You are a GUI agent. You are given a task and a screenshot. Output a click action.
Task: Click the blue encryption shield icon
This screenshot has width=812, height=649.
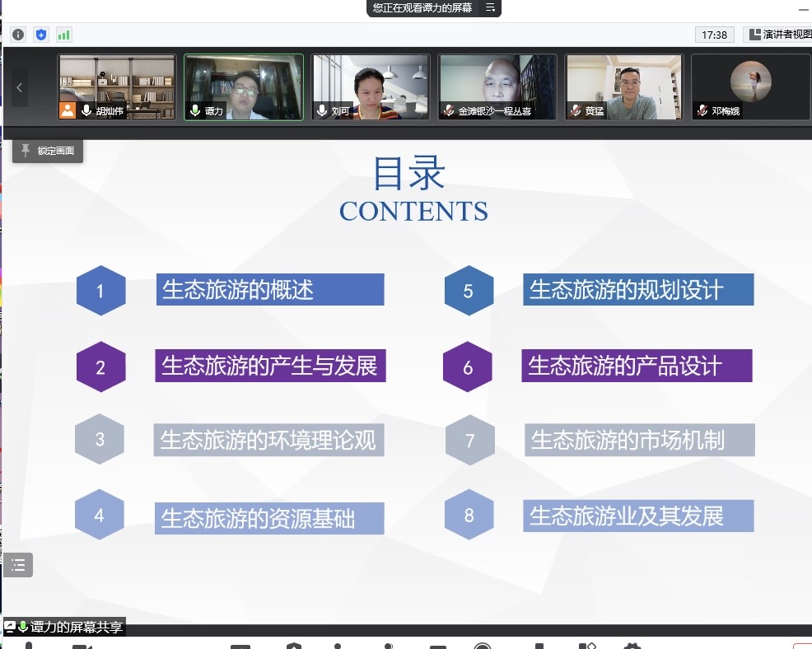tap(41, 35)
